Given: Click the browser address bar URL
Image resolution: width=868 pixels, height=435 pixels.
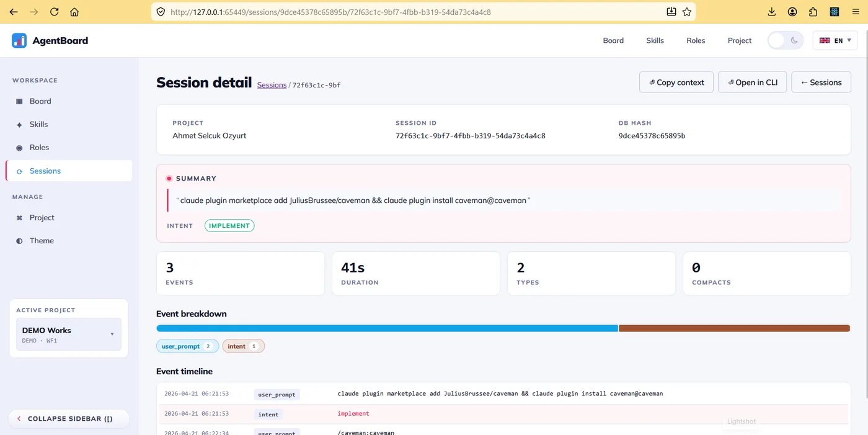Looking at the screenshot, I should 330,12.
